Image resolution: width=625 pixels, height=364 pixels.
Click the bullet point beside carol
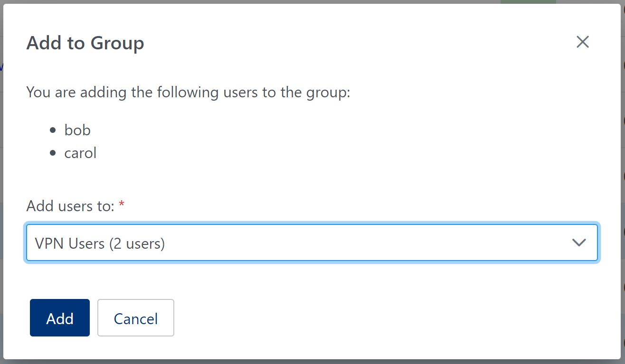tap(53, 153)
